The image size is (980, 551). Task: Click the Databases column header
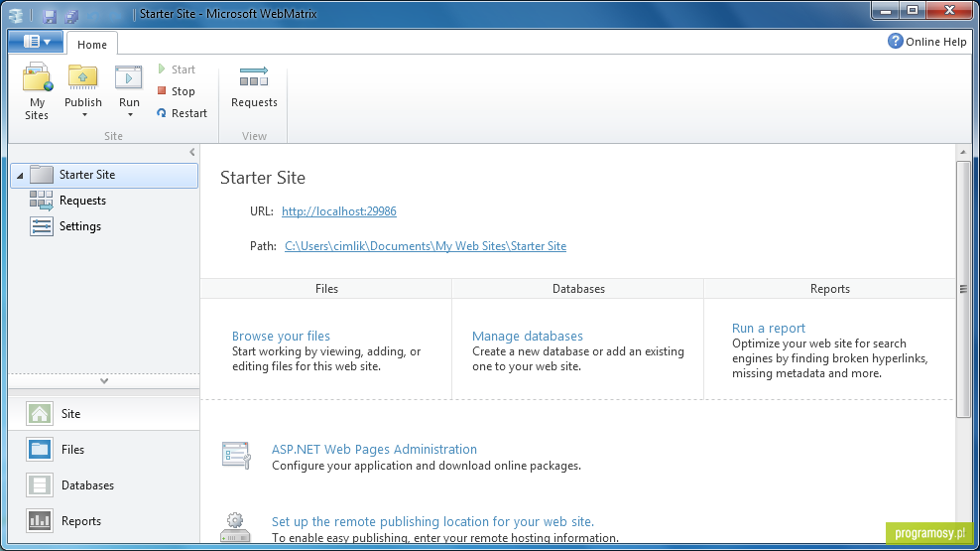coord(578,289)
